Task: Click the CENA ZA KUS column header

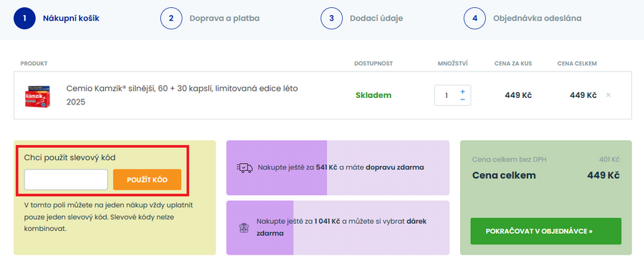Action: point(513,64)
